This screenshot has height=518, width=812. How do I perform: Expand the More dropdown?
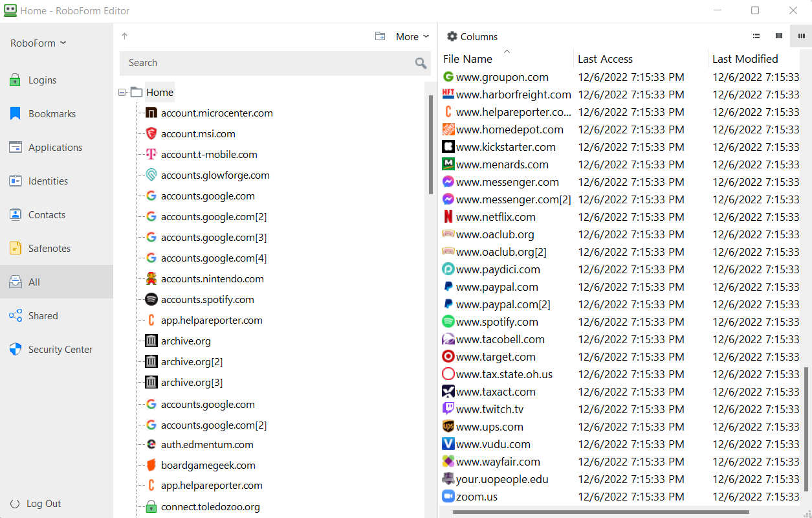pos(413,37)
